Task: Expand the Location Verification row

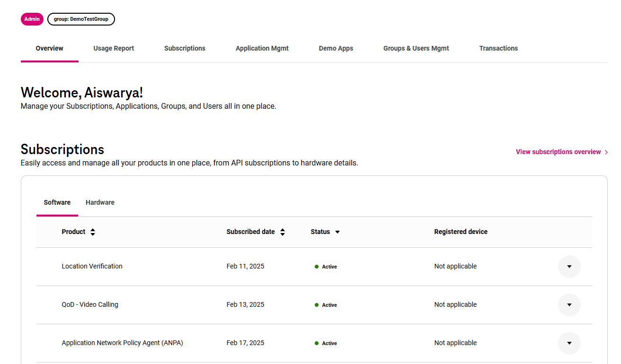Action: [x=569, y=267]
